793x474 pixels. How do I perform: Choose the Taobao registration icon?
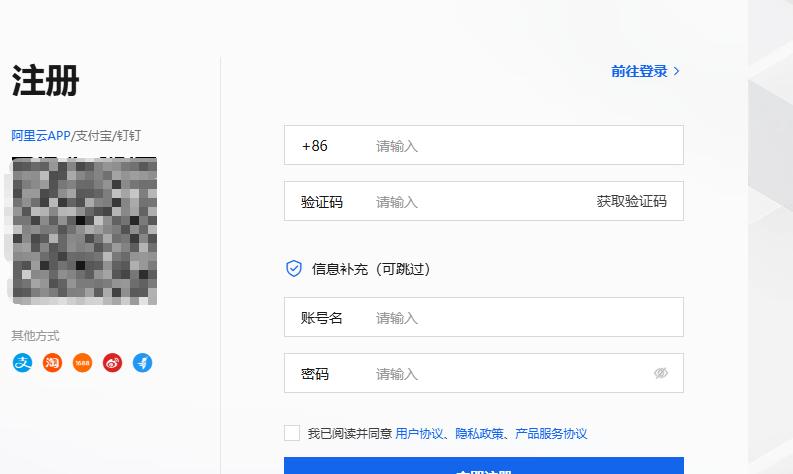(52, 363)
